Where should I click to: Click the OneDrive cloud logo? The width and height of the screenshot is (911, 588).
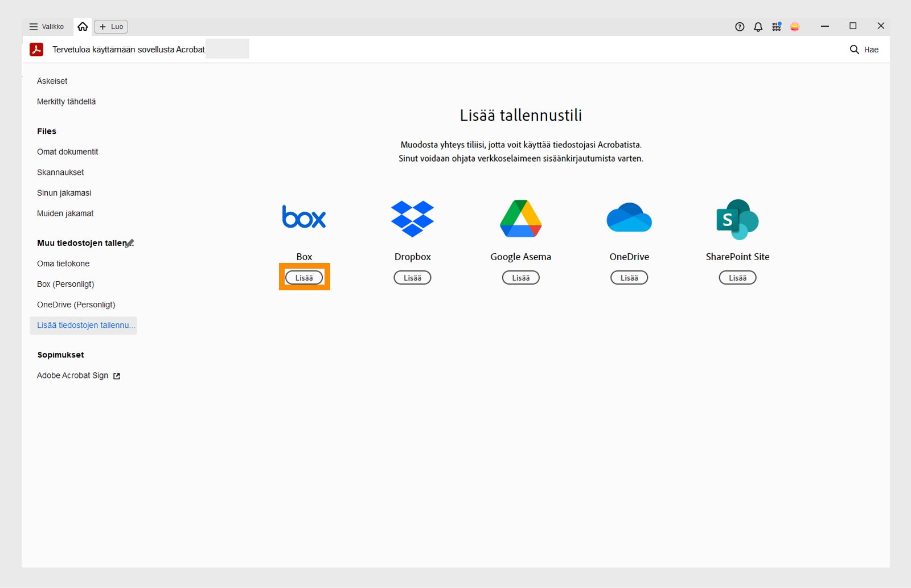[629, 217]
